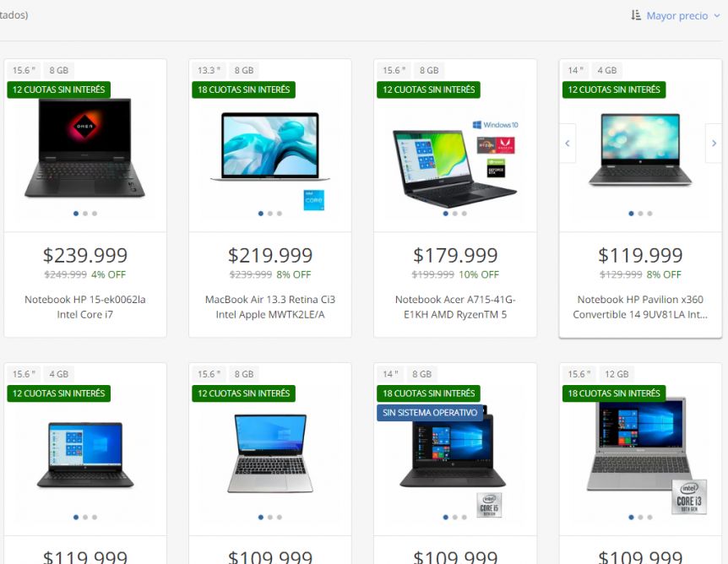Click the Windows 10 logo on Acer card
Viewport: 728px width, 564px height.
[x=495, y=125]
